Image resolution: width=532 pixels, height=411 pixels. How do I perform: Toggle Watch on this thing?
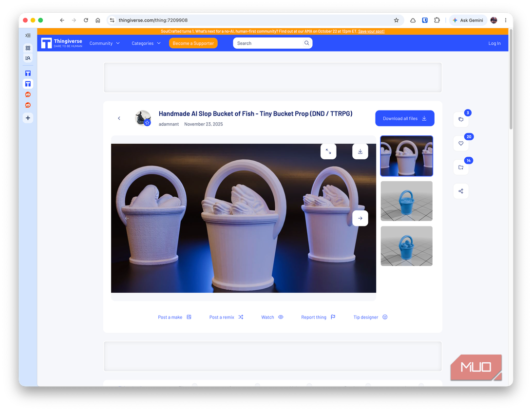272,318
